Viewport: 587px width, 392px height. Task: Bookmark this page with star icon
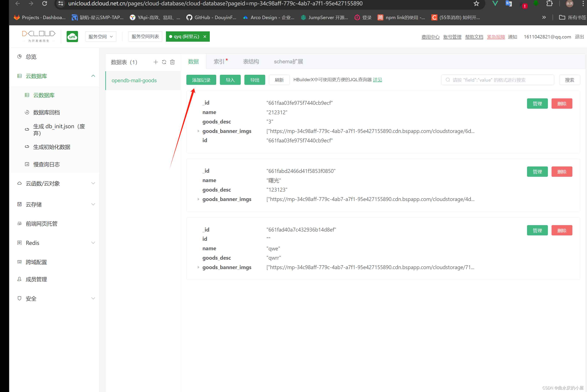[x=476, y=3]
